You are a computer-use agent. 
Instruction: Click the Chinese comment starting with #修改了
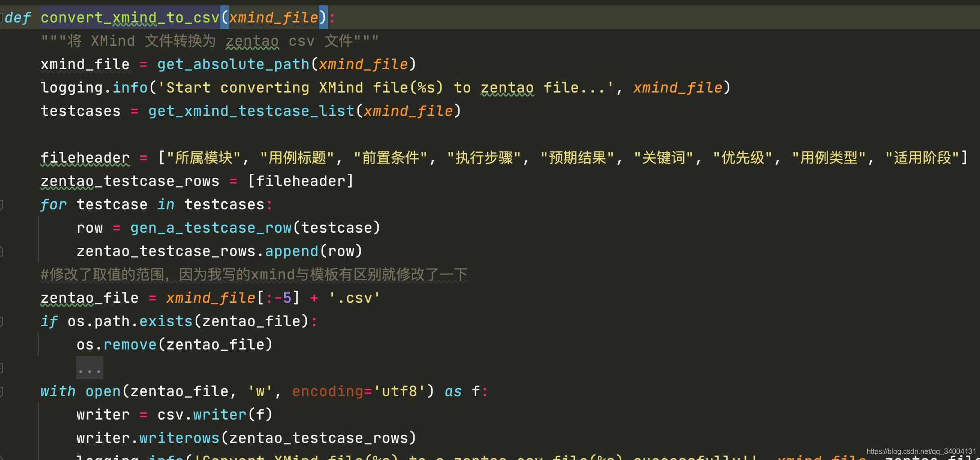point(254,275)
